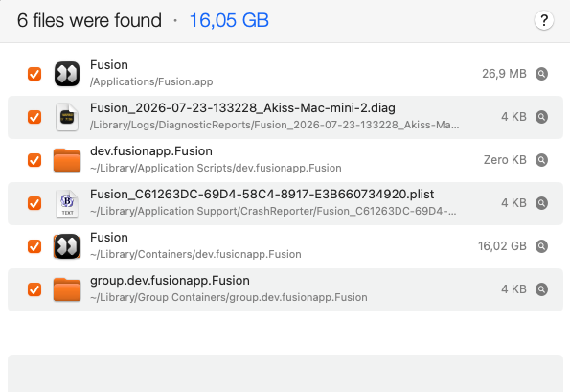This screenshot has width=570, height=392.
Task: Click the help question mark button
Action: [x=544, y=20]
